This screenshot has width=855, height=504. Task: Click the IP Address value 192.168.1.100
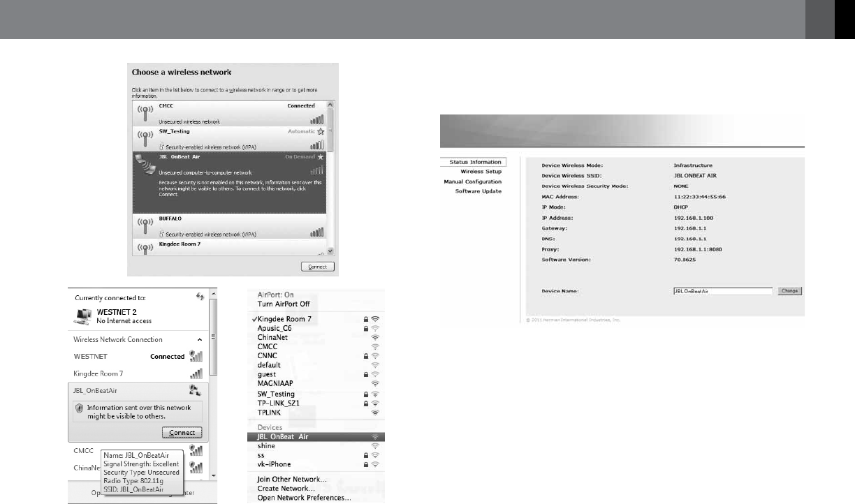pyautogui.click(x=695, y=218)
